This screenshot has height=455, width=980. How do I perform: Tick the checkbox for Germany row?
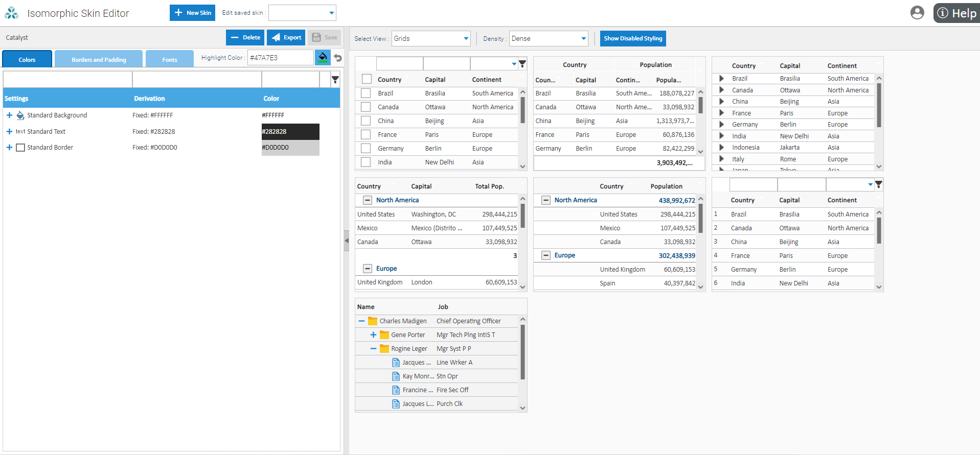coord(366,149)
